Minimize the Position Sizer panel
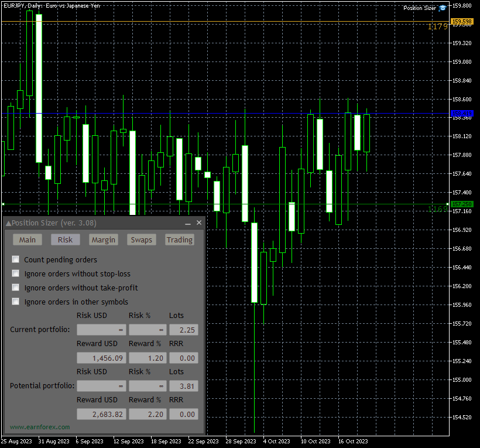Viewport: 480px width, 448px height. tap(188, 223)
